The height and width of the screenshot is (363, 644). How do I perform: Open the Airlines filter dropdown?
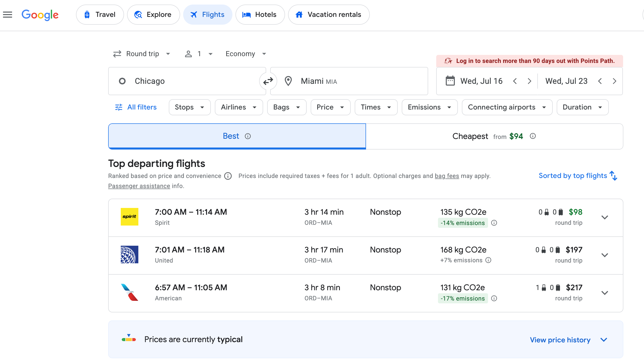pos(238,107)
